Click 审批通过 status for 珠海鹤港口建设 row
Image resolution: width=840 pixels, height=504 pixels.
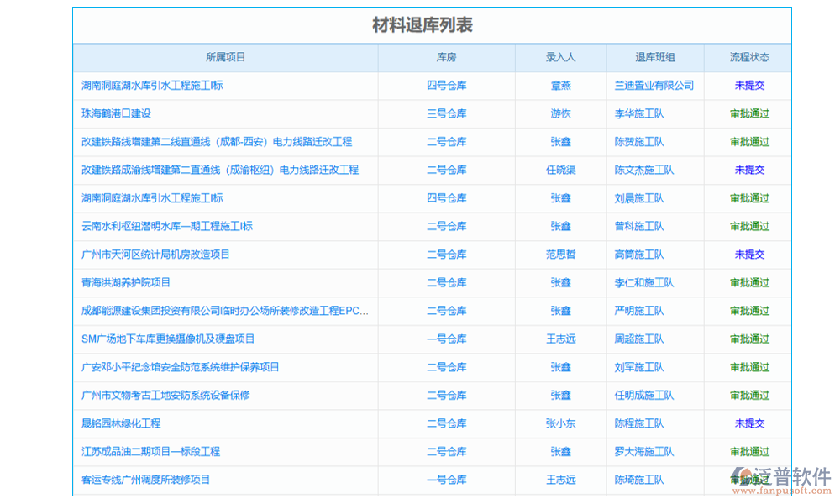point(748,113)
